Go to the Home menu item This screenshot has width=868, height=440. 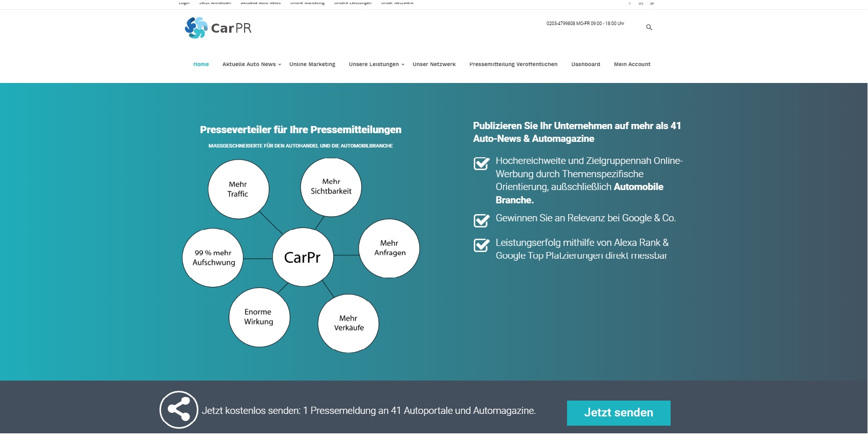pyautogui.click(x=201, y=65)
